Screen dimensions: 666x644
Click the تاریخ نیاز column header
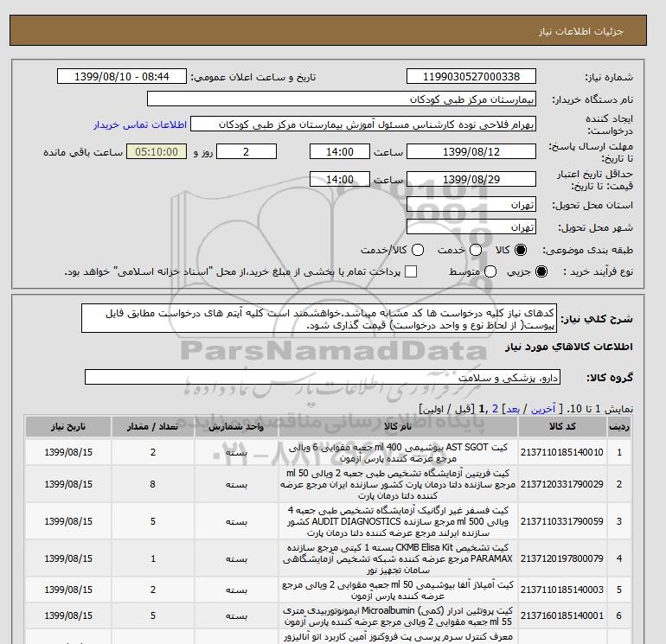68,427
